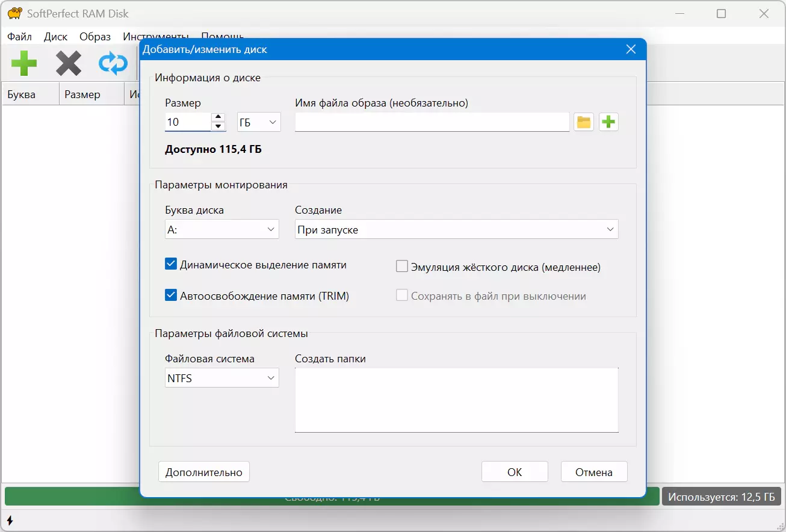Open the ГБ size unit dropdown
The height and width of the screenshot is (532, 786).
pyautogui.click(x=259, y=122)
